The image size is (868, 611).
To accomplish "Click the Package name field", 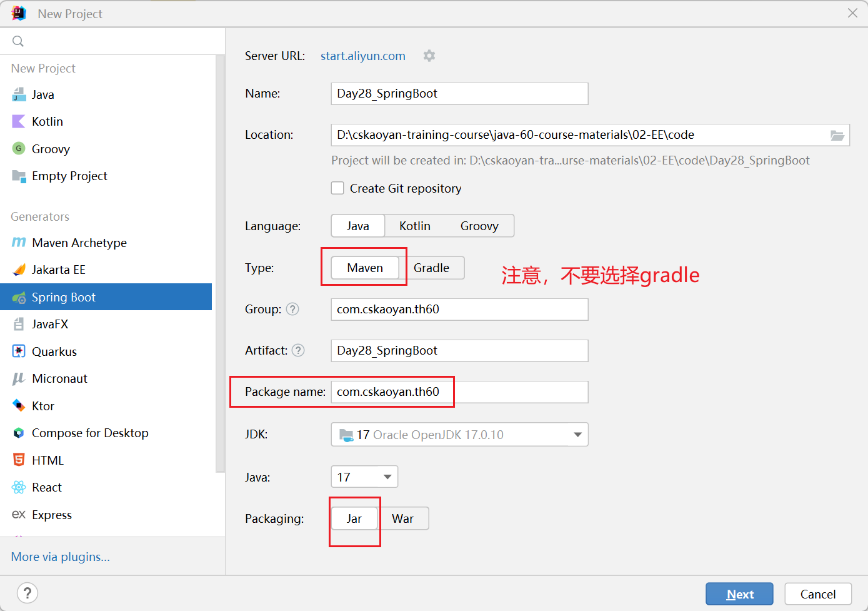I will tap(459, 392).
